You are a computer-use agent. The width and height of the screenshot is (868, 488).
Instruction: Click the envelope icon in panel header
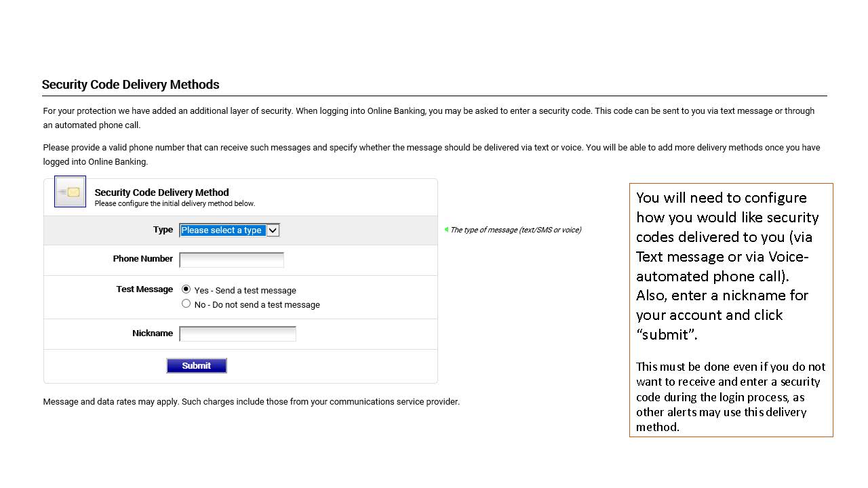(70, 192)
